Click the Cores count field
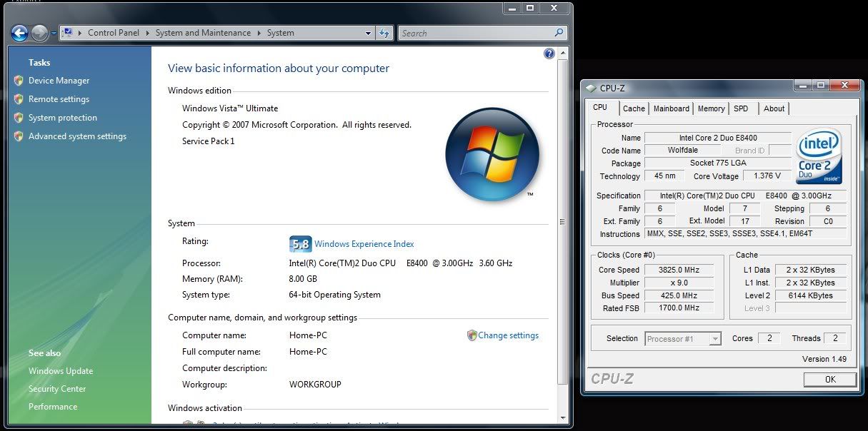The height and width of the screenshot is (431, 868). [769, 338]
